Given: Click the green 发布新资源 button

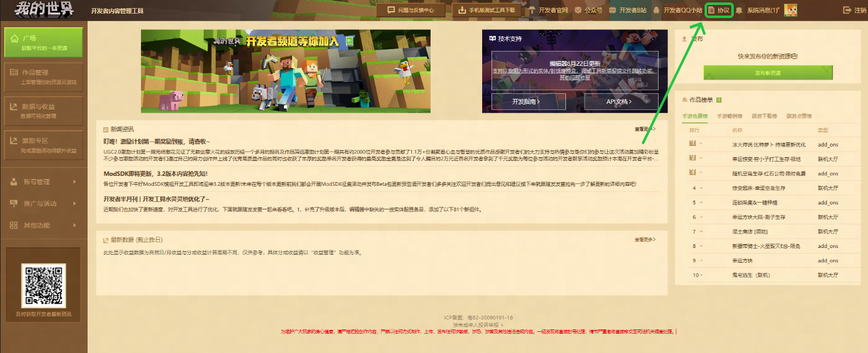Looking at the screenshot, I should tap(767, 73).
